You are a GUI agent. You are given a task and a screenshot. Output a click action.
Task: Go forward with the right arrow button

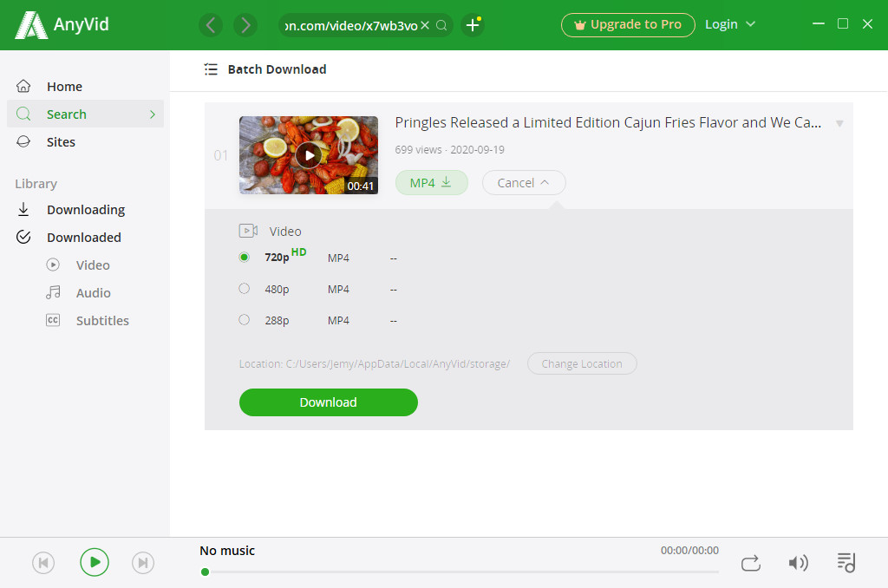[245, 25]
